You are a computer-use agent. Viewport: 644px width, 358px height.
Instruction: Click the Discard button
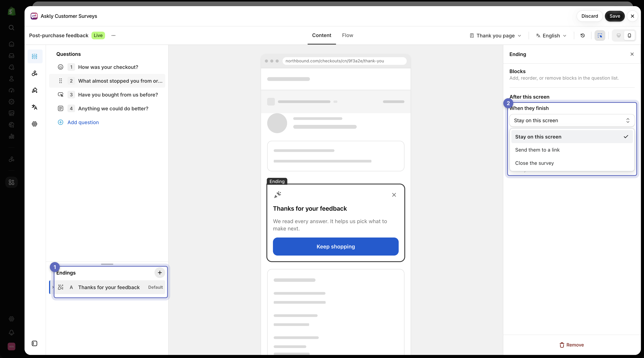590,16
